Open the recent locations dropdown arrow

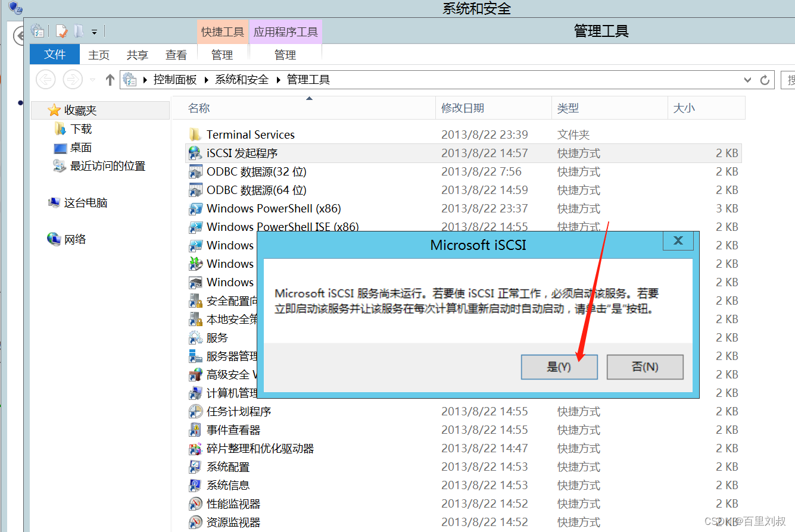92,80
